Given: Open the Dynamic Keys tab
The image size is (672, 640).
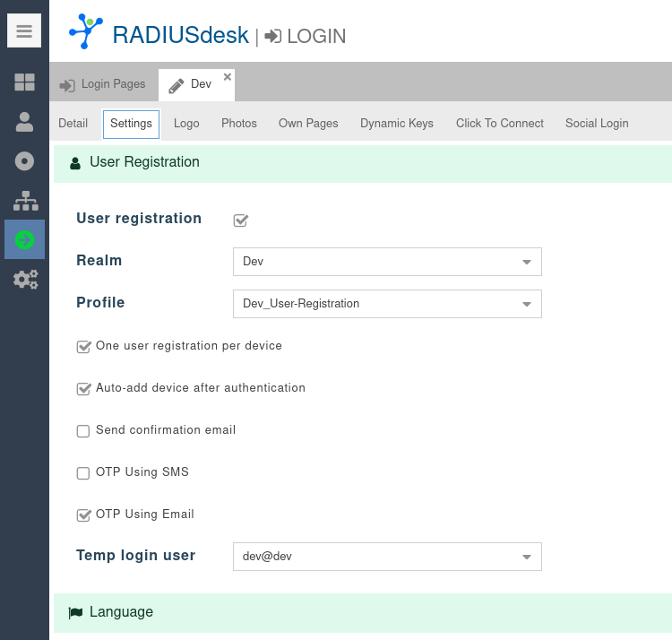Looking at the screenshot, I should pyautogui.click(x=396, y=124).
